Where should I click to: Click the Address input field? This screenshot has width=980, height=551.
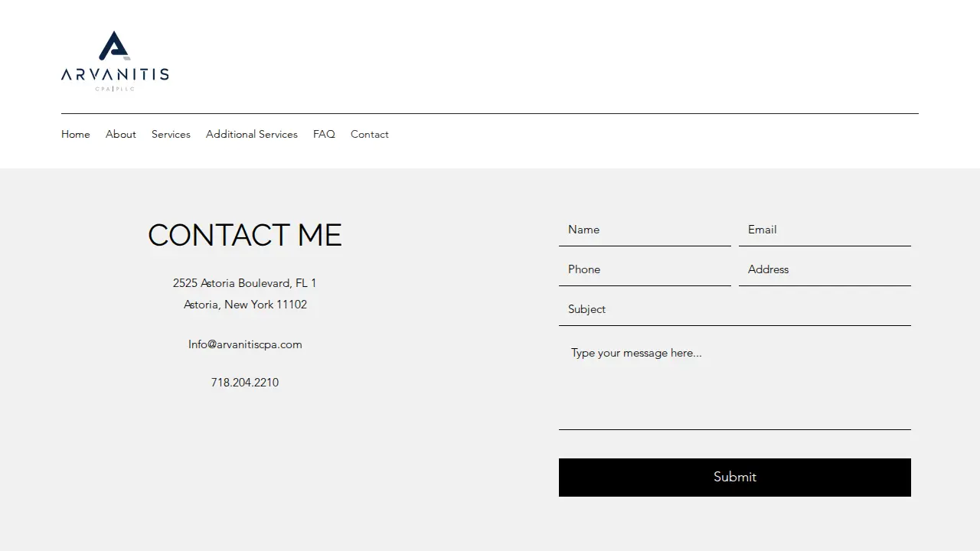point(825,269)
